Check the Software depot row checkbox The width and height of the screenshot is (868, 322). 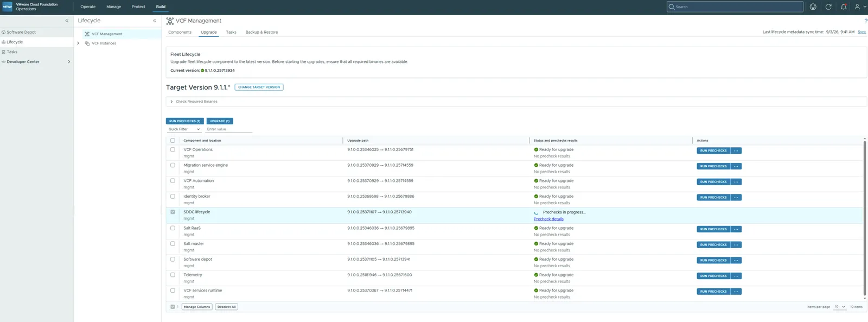pyautogui.click(x=173, y=259)
